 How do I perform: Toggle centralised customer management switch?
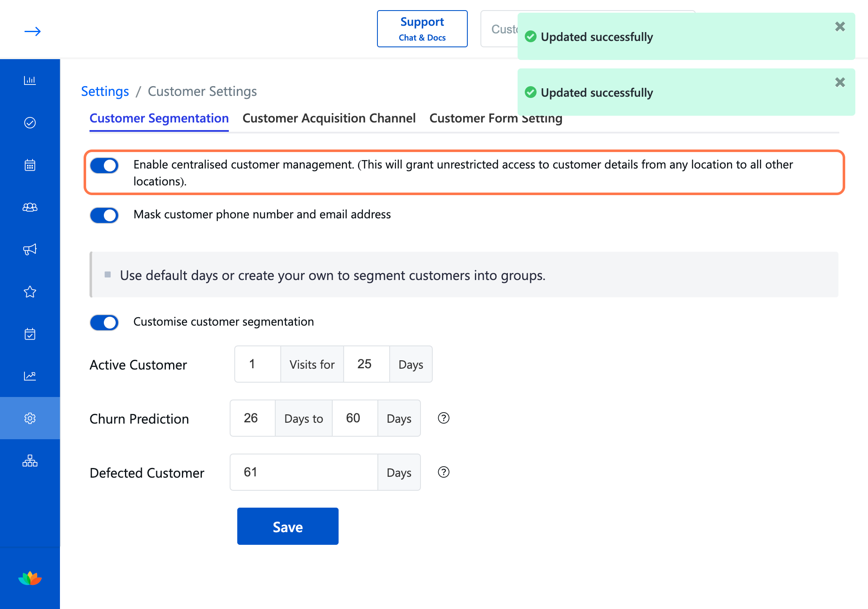(x=104, y=166)
